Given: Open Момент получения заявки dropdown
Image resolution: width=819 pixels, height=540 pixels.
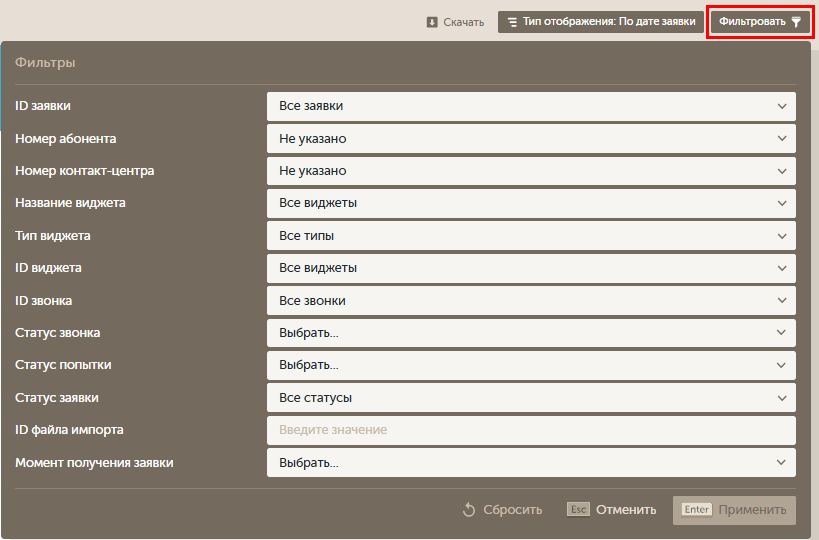Looking at the screenshot, I should (530, 463).
